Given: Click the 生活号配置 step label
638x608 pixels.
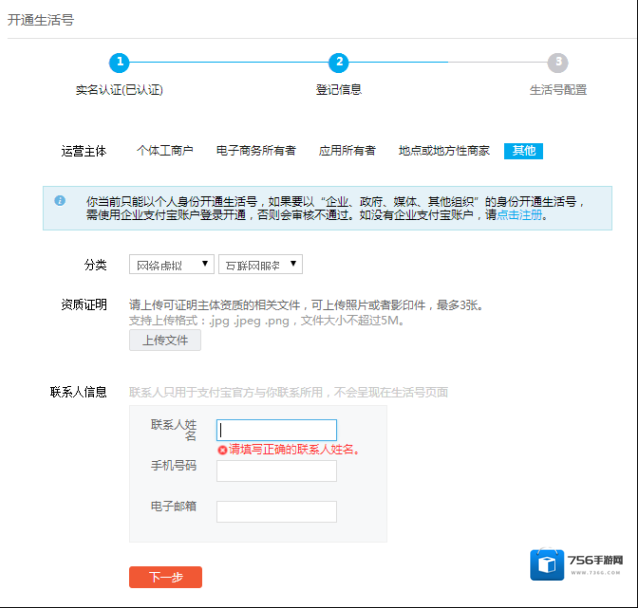Looking at the screenshot, I should pos(558,90).
